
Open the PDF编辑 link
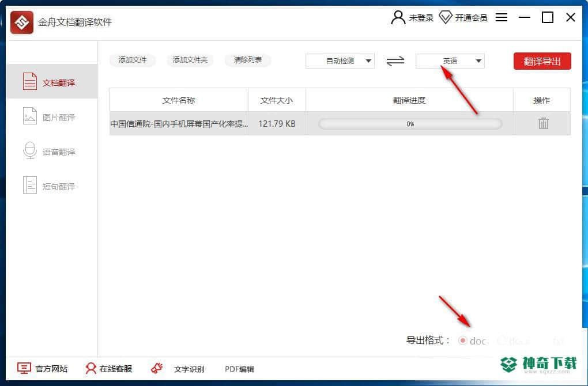[239, 369]
